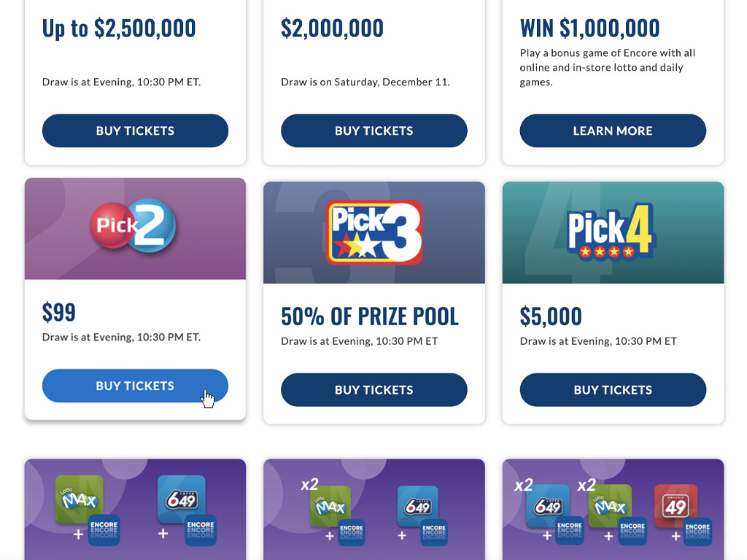
Task: Click the Pick 4 logo
Action: pos(612,232)
